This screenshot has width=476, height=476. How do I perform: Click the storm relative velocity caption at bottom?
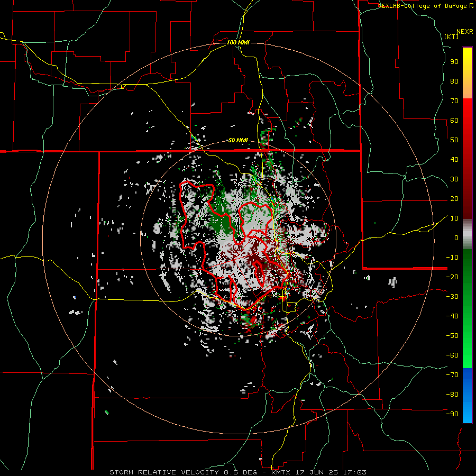(x=238, y=472)
